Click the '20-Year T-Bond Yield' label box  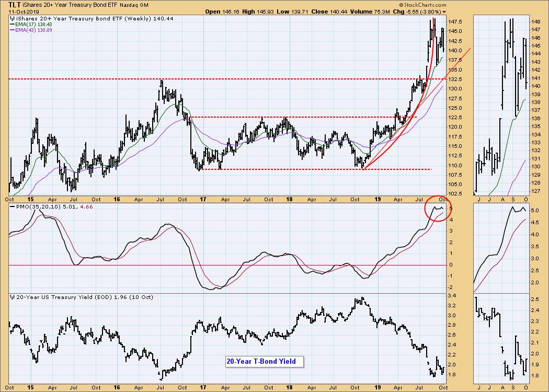tap(265, 362)
